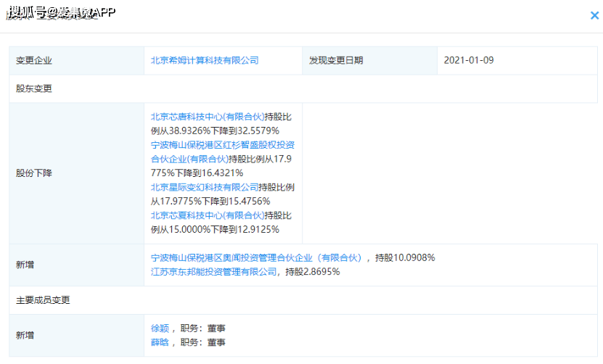Click the 股东变更 section heading
This screenshot has width=603, height=364.
(x=34, y=88)
